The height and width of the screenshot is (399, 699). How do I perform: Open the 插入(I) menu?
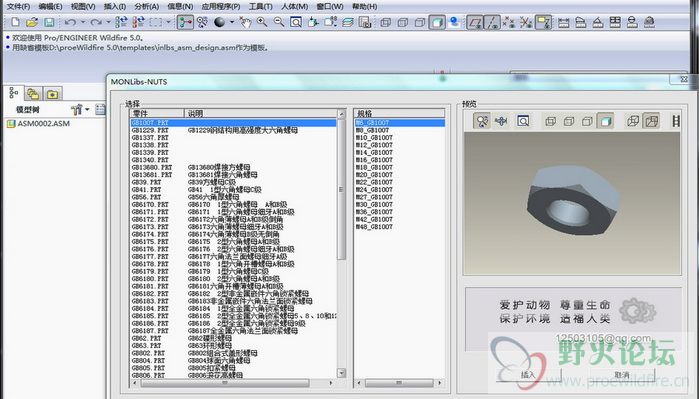click(x=115, y=6)
